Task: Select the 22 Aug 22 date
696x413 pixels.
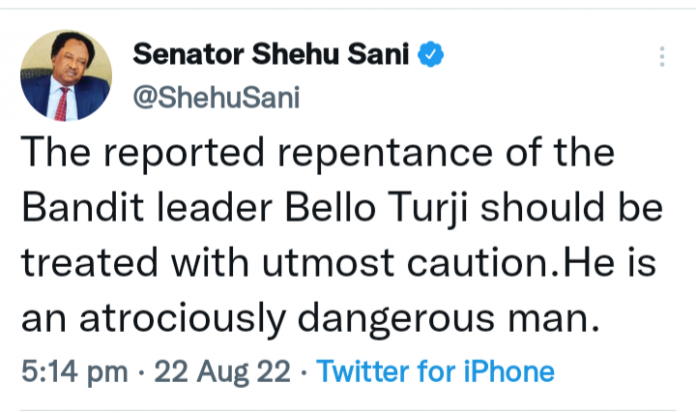Action: click(x=216, y=372)
